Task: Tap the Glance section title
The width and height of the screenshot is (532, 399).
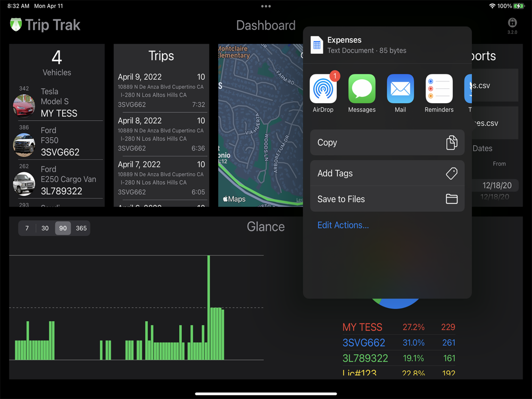Action: click(x=265, y=227)
